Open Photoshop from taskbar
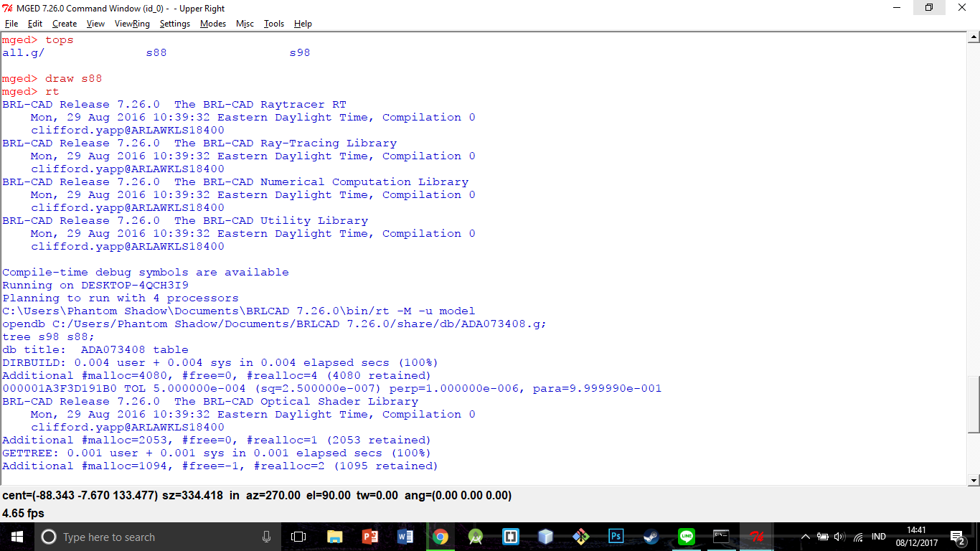 point(616,537)
